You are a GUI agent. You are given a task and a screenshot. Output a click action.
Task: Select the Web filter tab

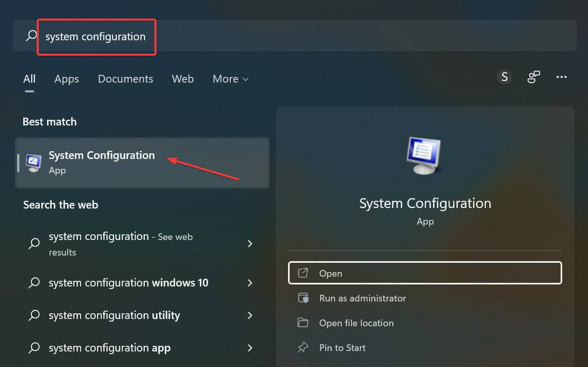click(182, 78)
